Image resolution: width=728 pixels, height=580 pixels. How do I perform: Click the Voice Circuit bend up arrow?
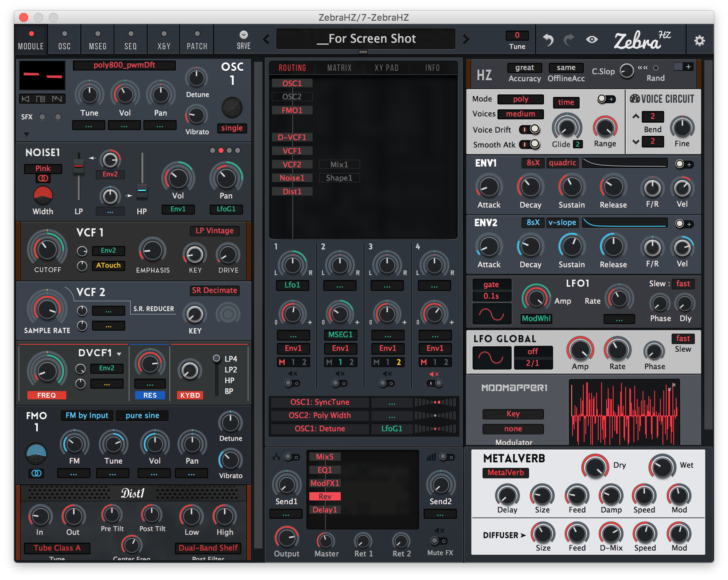(636, 116)
